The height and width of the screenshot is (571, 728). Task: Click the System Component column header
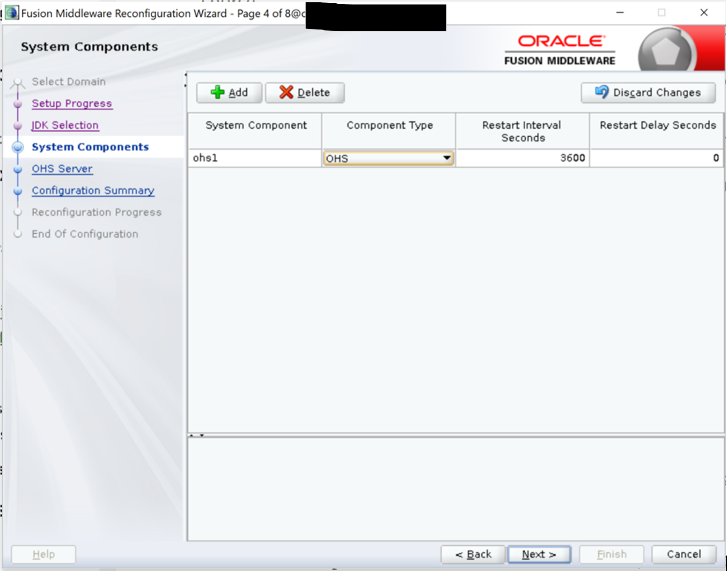coord(256,126)
